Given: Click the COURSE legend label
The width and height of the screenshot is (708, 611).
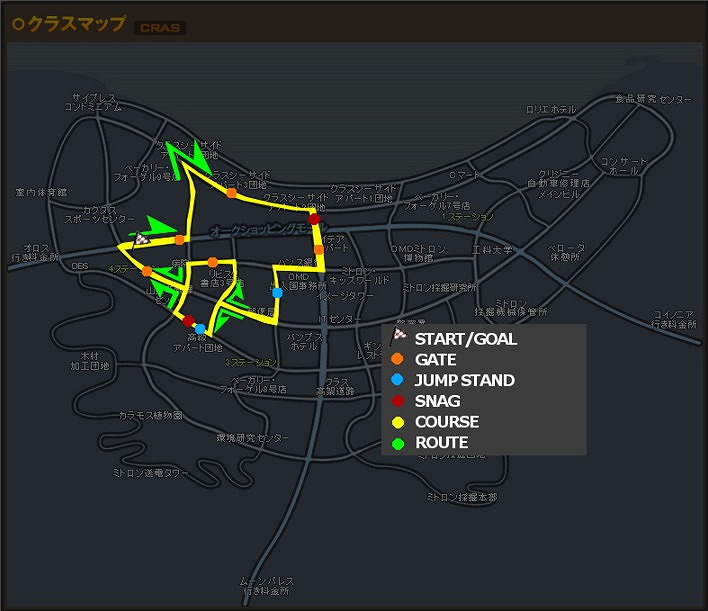Looking at the screenshot, I should click(447, 422).
